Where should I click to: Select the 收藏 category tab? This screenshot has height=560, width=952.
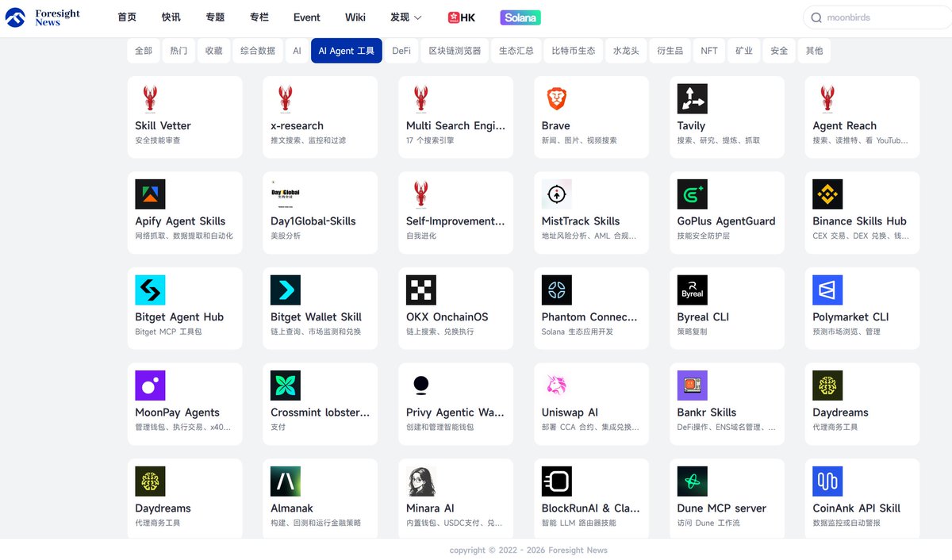tap(214, 51)
